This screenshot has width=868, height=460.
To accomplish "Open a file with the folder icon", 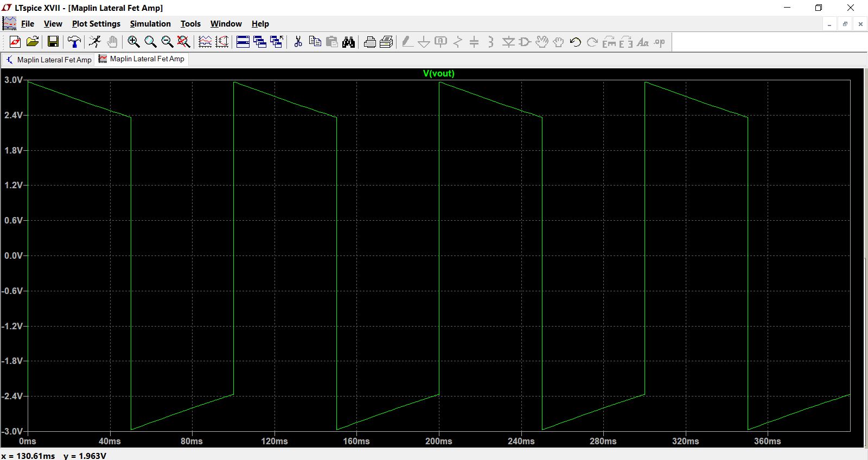I will pyautogui.click(x=33, y=42).
